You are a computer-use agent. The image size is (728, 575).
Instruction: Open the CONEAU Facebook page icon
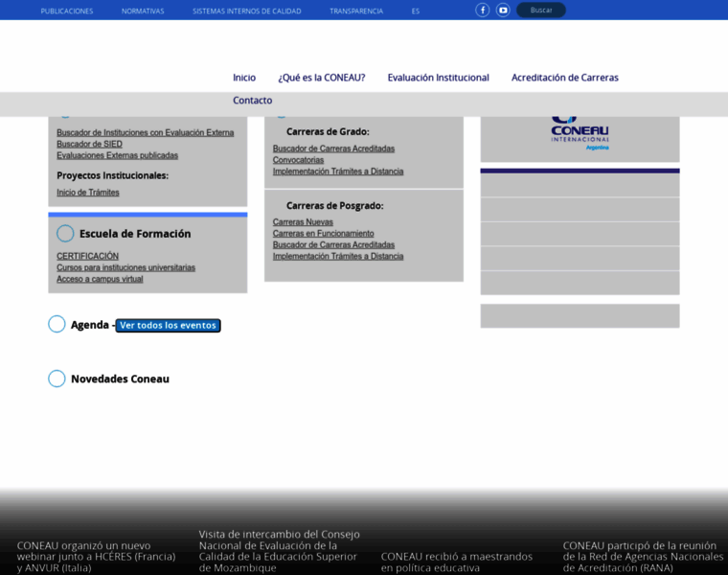pyautogui.click(x=483, y=10)
